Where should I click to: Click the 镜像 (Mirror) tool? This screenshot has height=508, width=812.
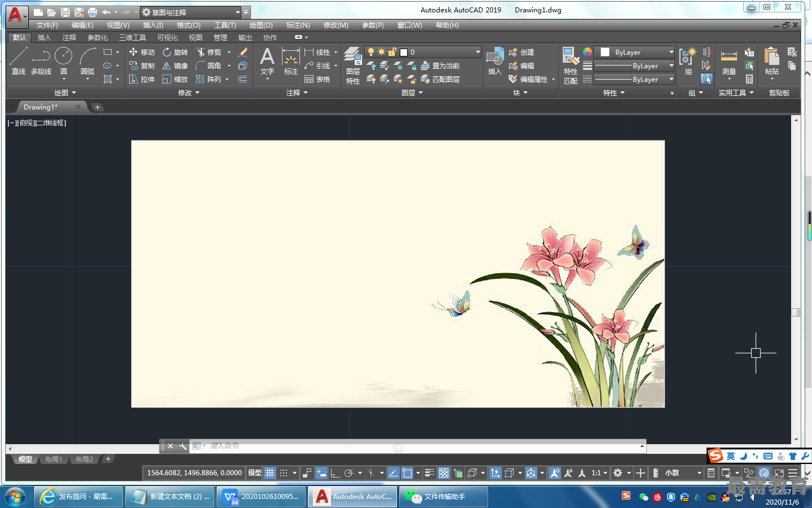coord(175,65)
